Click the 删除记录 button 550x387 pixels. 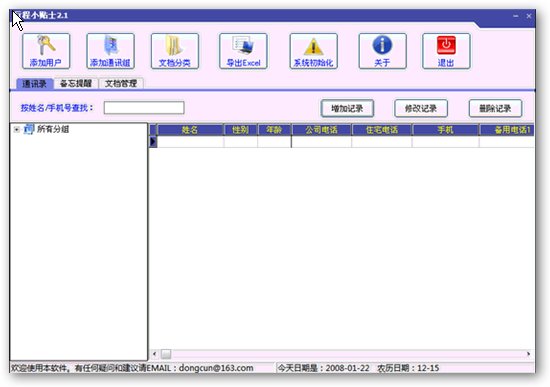point(495,108)
